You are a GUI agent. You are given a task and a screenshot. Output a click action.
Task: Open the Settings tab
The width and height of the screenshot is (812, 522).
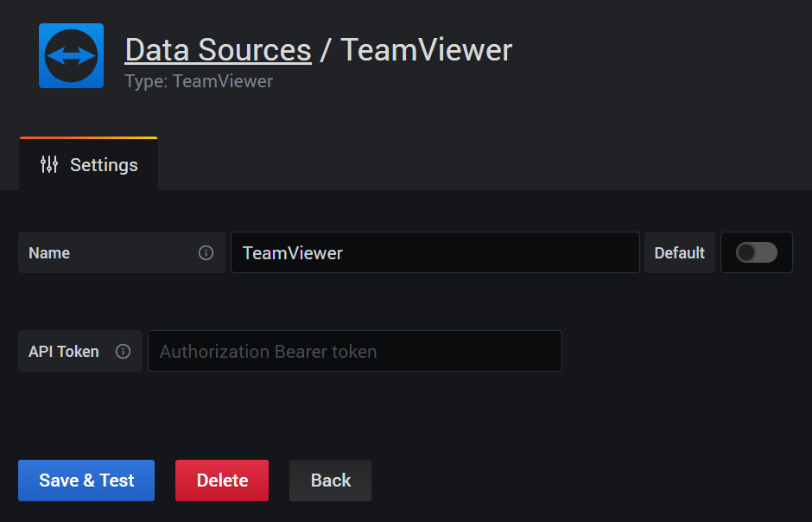point(89,164)
